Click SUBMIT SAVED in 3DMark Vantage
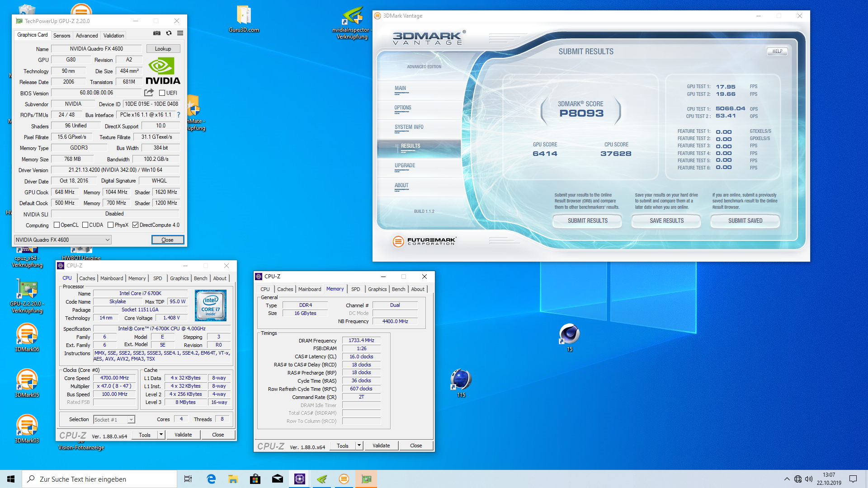The height and width of the screenshot is (488, 868). tap(745, 221)
